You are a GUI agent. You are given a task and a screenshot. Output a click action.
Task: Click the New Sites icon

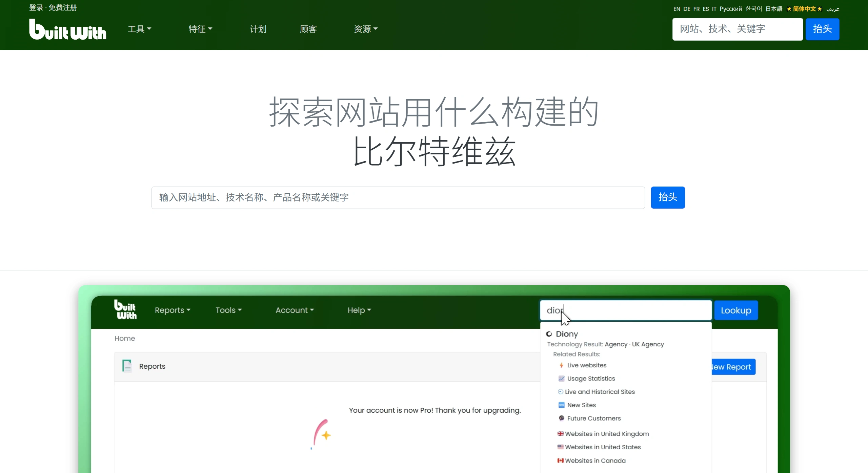click(561, 405)
